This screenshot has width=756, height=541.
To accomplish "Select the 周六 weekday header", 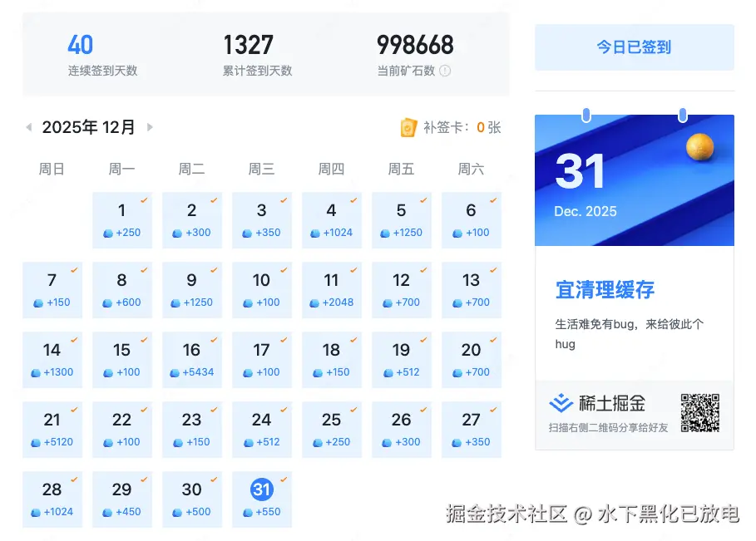I will click(x=472, y=168).
